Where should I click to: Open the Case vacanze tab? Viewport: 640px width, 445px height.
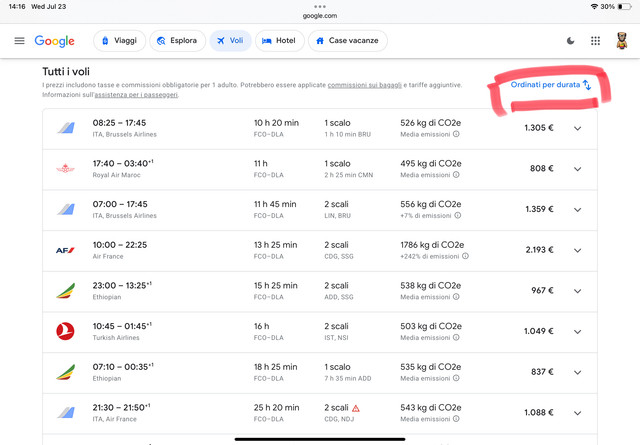[x=348, y=41]
